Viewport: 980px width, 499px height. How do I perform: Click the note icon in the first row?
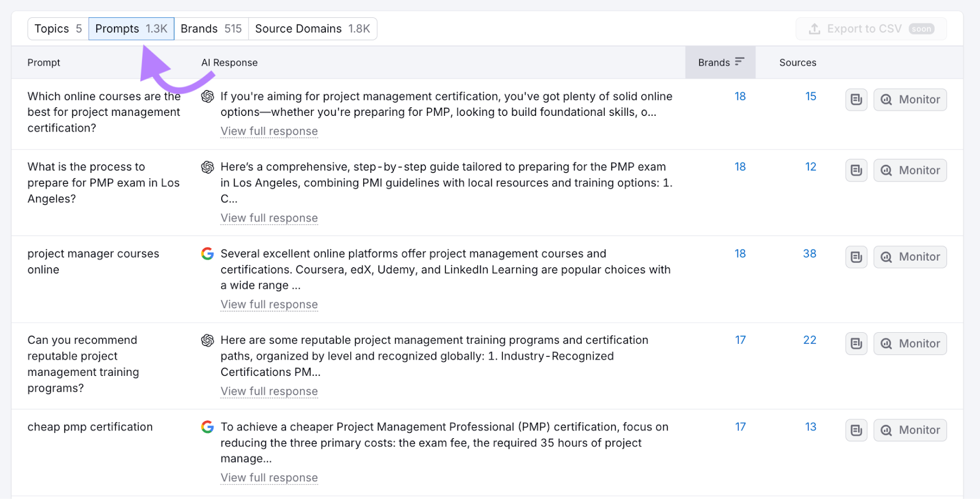click(x=856, y=99)
